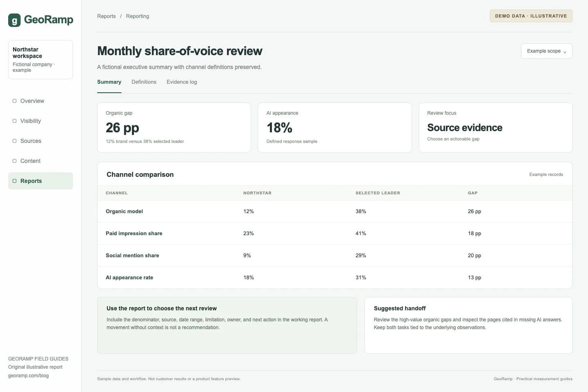Click the Channel comparison heading

click(x=140, y=174)
